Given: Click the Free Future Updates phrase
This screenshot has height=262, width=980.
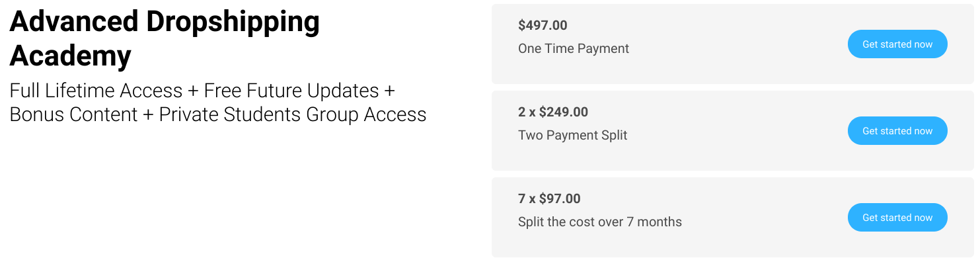Looking at the screenshot, I should (x=291, y=91).
